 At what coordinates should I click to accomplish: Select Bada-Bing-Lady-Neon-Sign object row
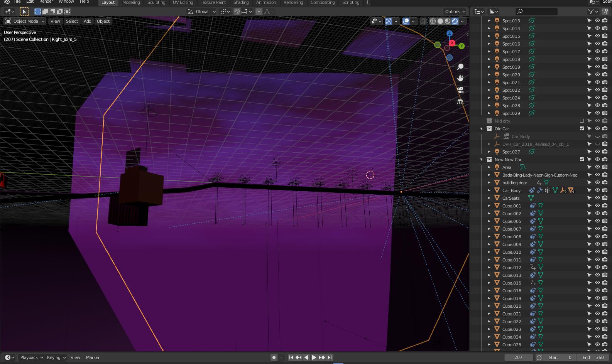click(x=540, y=175)
